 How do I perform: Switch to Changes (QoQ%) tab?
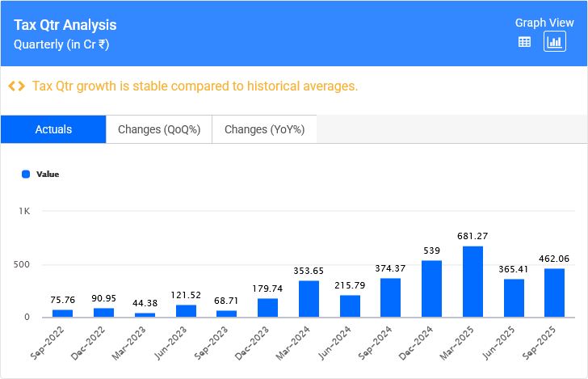point(159,129)
